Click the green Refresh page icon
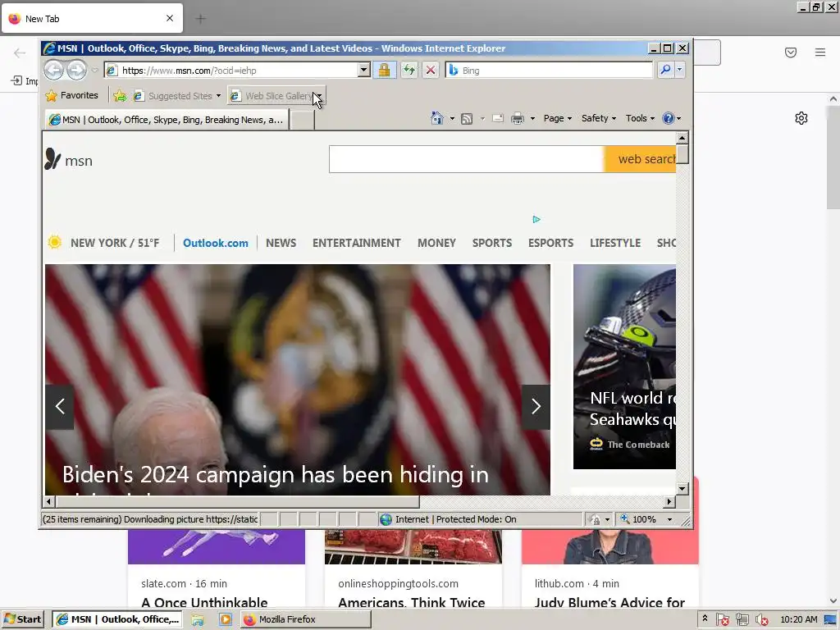Viewport: 840px width, 630px height. tap(409, 71)
